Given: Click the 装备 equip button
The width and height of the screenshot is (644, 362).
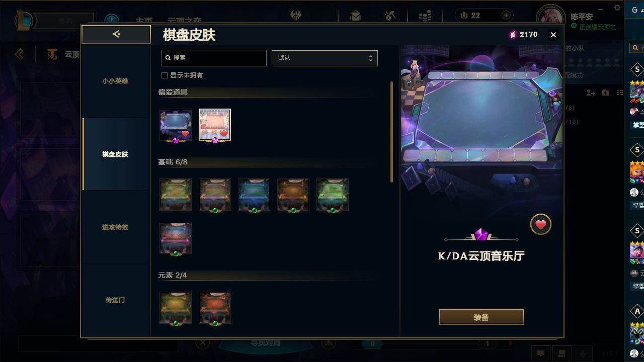Looking at the screenshot, I should (481, 317).
